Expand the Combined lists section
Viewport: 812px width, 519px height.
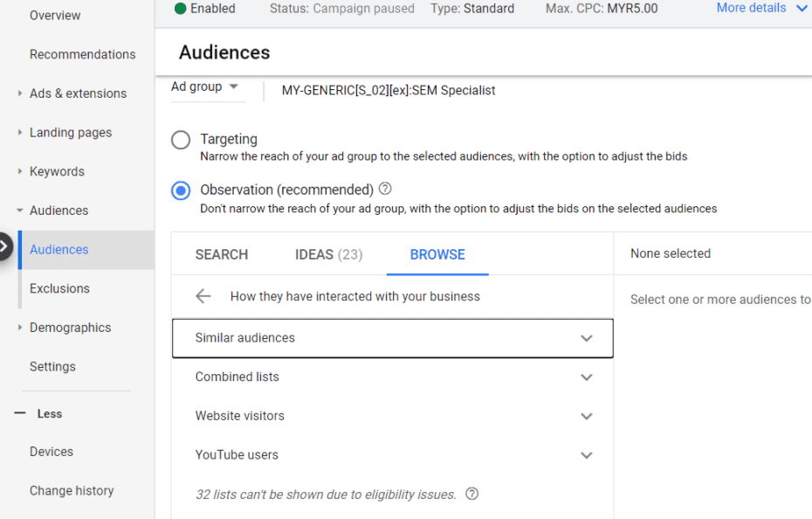[x=586, y=377]
